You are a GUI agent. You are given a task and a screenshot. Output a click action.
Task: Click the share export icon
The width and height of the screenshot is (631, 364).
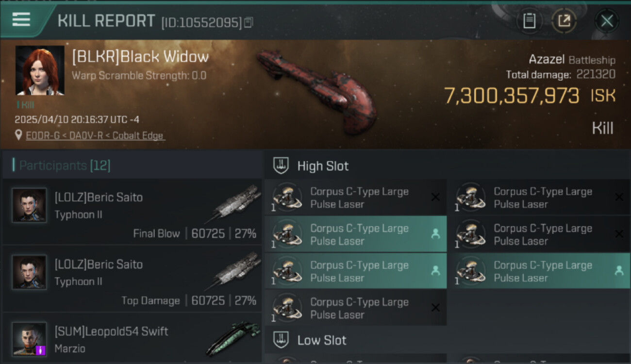pyautogui.click(x=564, y=21)
